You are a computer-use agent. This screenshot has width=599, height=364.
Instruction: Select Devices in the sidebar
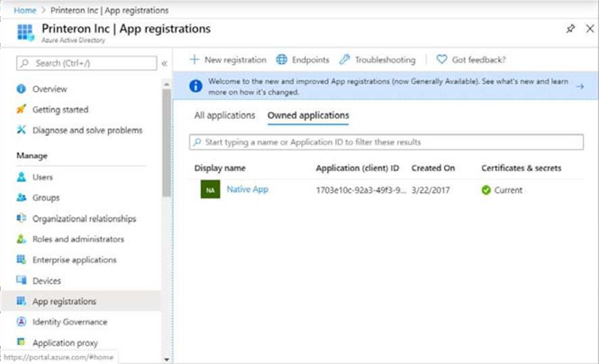pos(46,280)
